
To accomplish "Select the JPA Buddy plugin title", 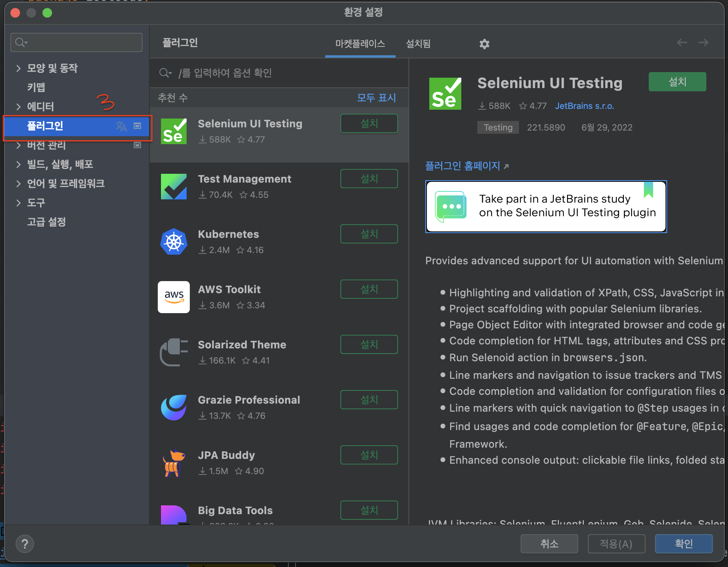I will (226, 455).
